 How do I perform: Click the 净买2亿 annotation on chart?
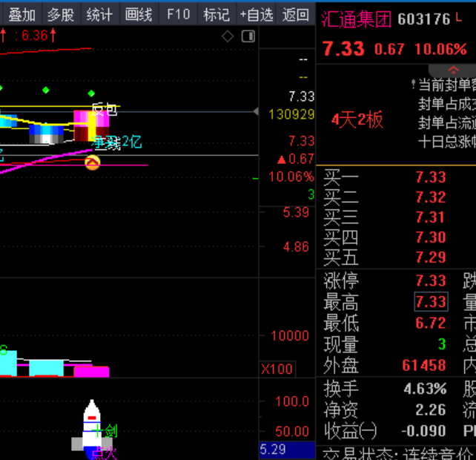click(x=117, y=142)
